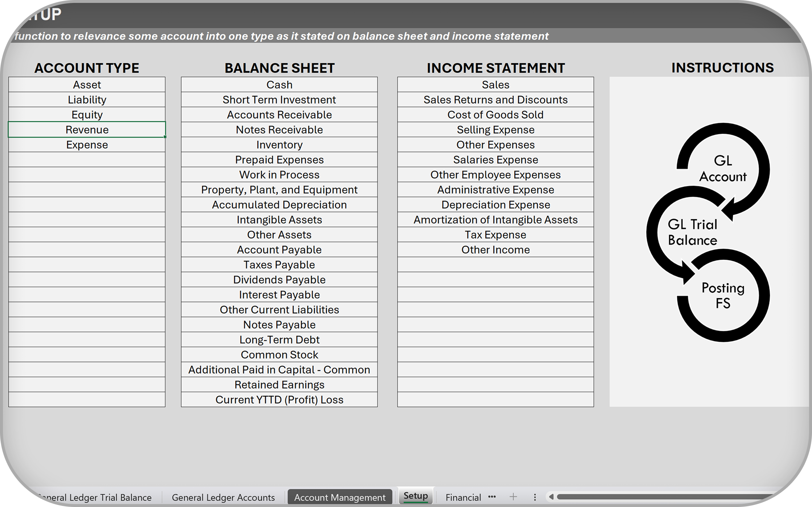Click the Posting FS circle graphic
The width and height of the screenshot is (812, 507).
pyautogui.click(x=723, y=295)
